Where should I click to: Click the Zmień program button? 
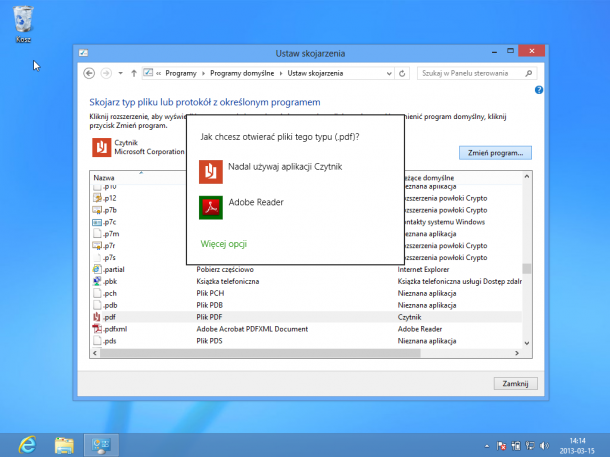(x=495, y=153)
